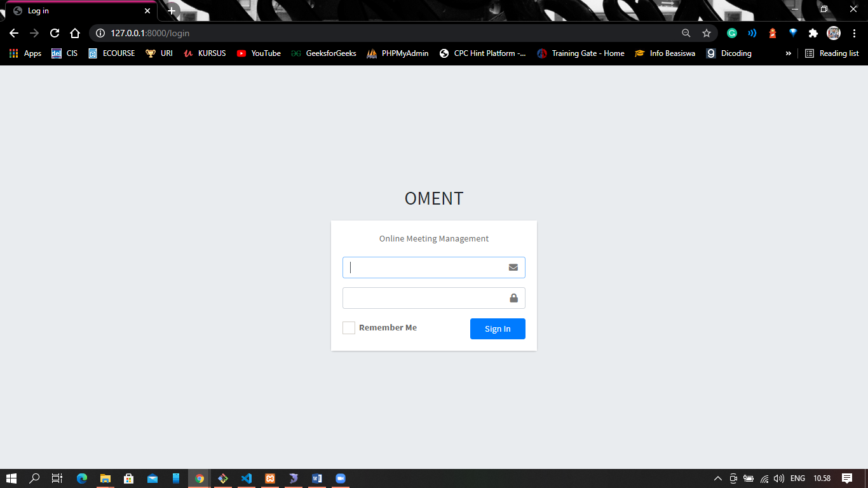868x488 pixels.
Task: Reload the page with the refresh icon
Action: point(54,33)
